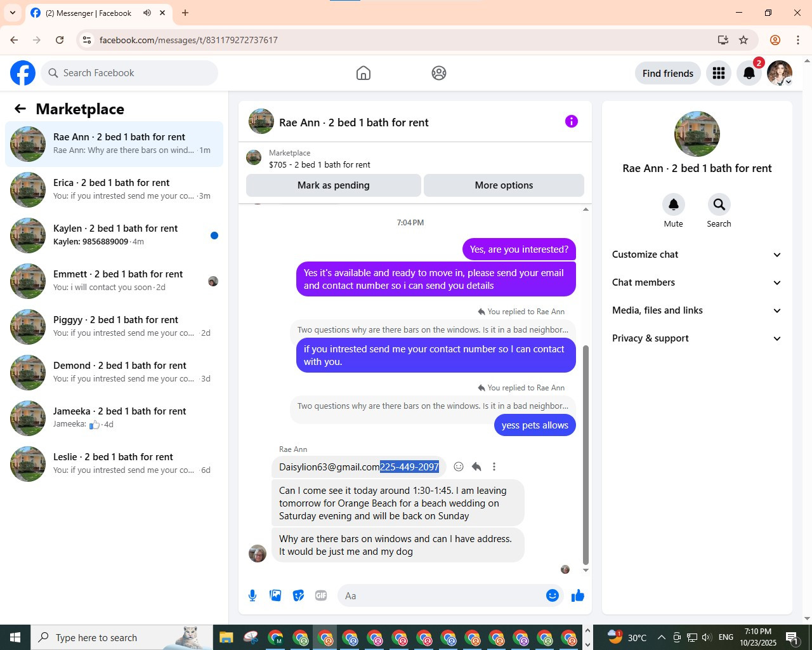Open the Friends/profile circle icon

439,73
